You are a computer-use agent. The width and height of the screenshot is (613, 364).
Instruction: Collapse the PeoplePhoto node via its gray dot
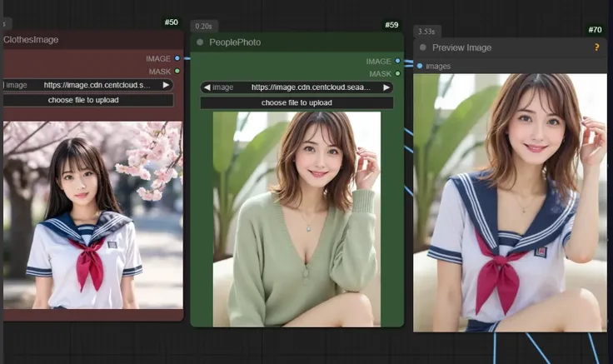click(200, 42)
